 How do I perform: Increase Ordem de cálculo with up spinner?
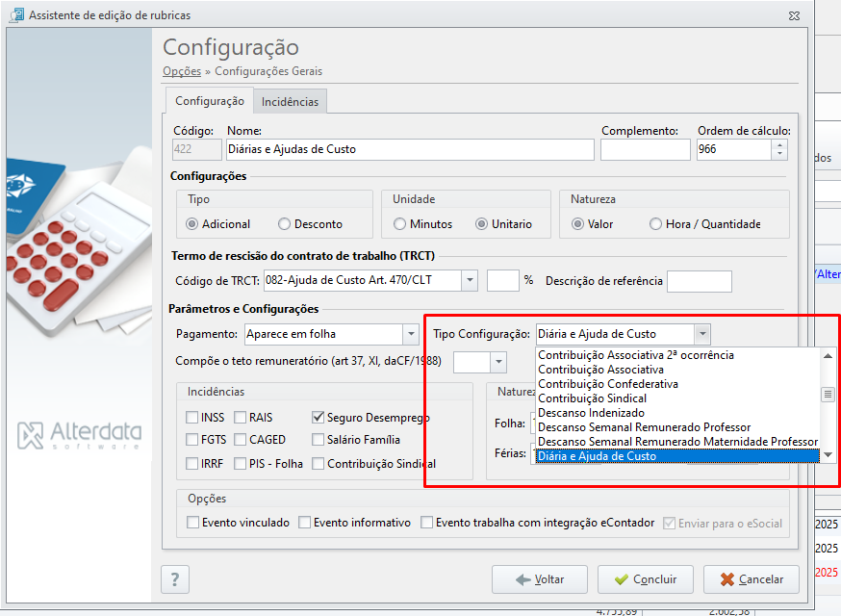(x=779, y=144)
